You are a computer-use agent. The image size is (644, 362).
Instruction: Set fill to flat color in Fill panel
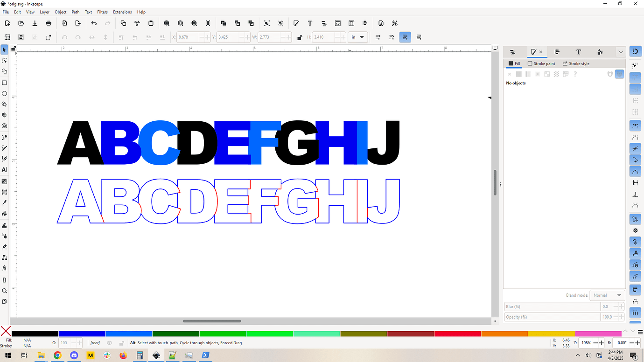[x=518, y=74]
